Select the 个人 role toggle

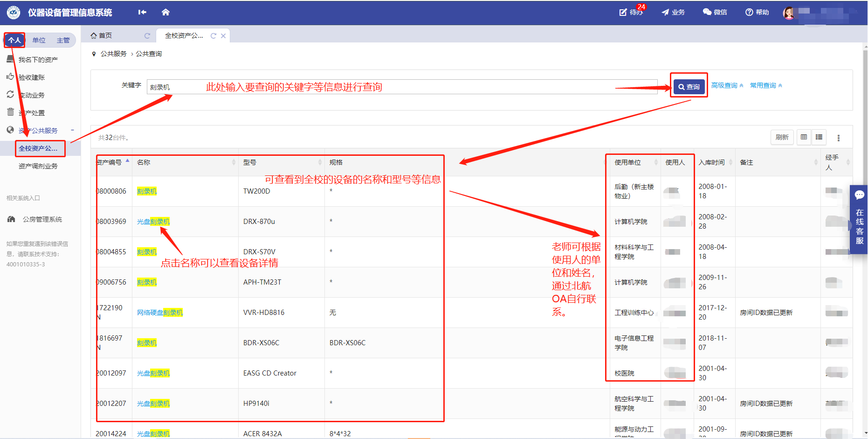(14, 40)
